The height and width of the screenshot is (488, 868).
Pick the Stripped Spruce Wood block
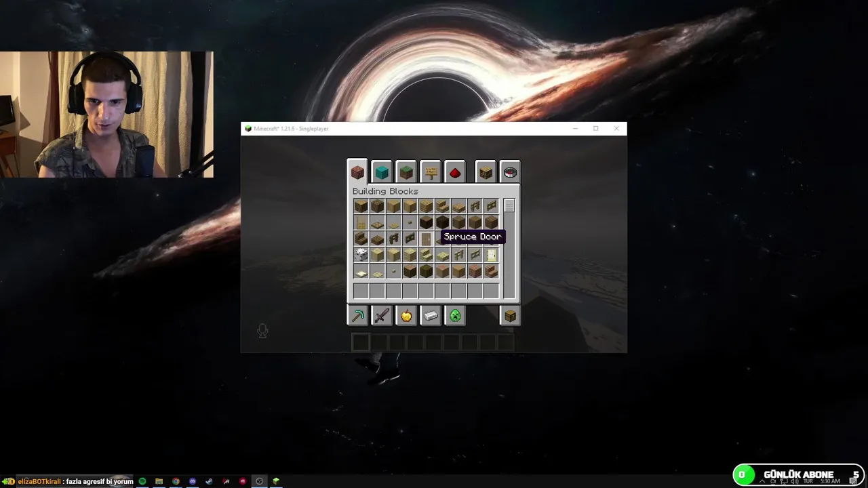pos(475,222)
